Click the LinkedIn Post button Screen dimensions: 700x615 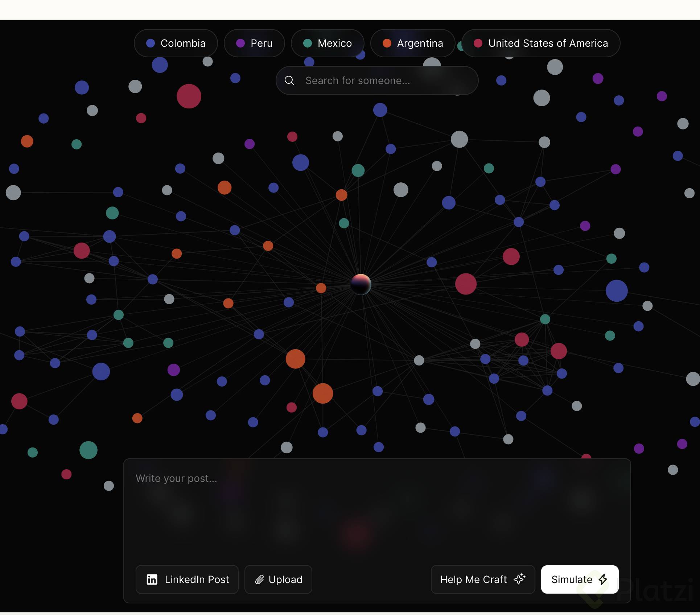coord(187,579)
